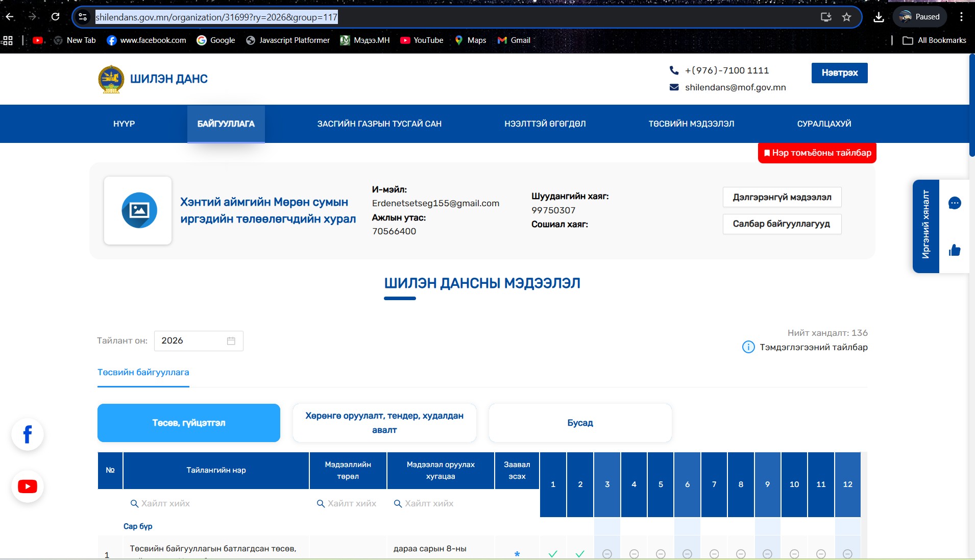Screen dimensions: 975x560
Task: Click the chat bubble icon in the side panel
Action: (x=955, y=203)
